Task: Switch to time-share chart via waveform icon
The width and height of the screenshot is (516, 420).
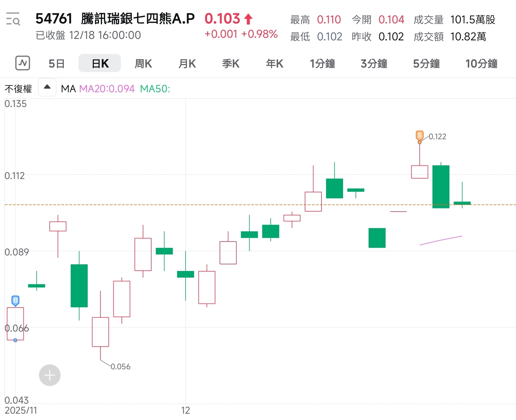Action: coord(23,63)
